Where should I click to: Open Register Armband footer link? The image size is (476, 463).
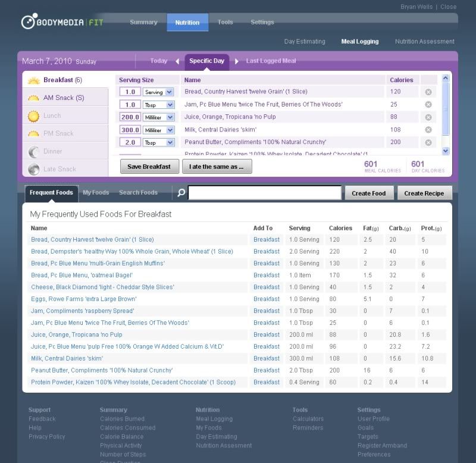[382, 446]
